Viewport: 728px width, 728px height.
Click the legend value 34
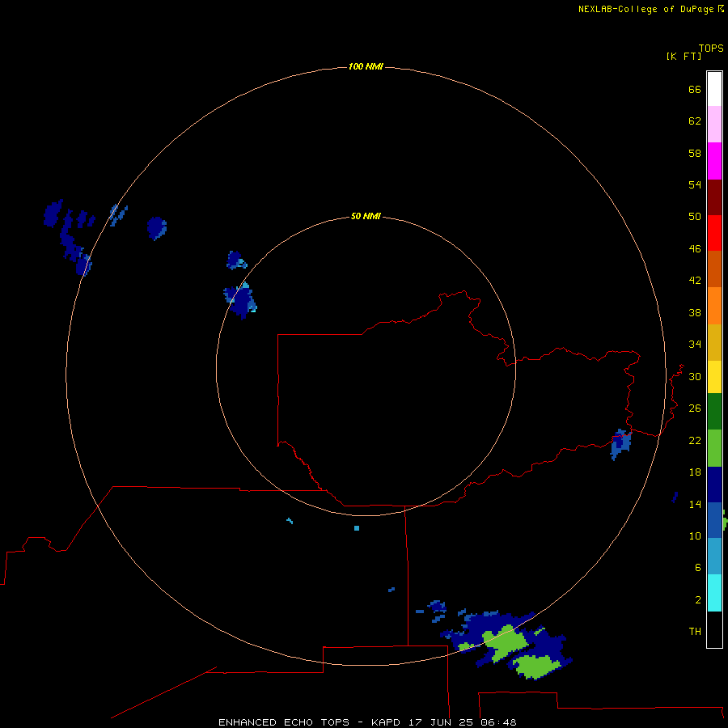pyautogui.click(x=695, y=345)
